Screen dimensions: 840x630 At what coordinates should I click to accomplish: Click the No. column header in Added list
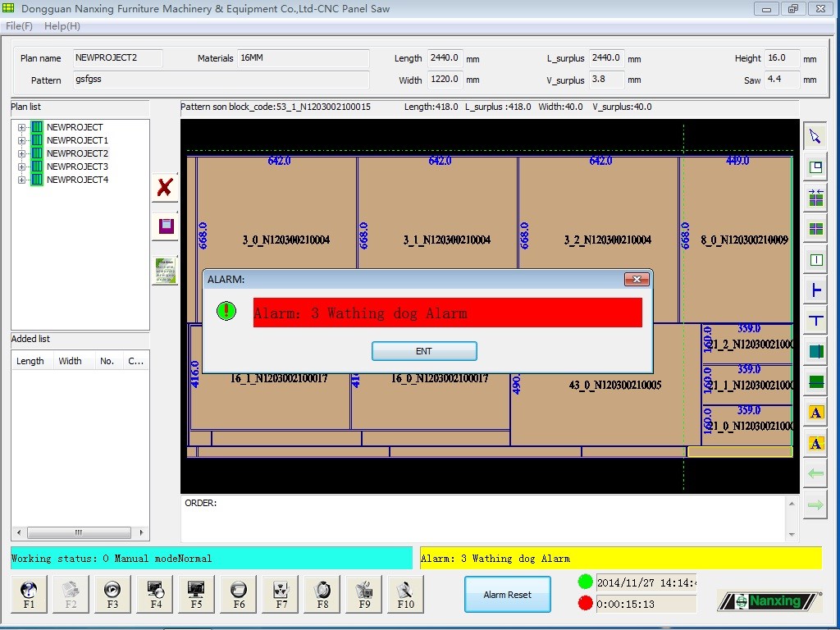pos(107,361)
